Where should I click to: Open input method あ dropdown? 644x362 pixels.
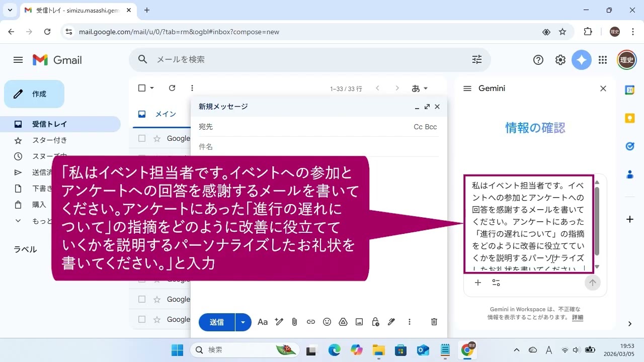(420, 88)
